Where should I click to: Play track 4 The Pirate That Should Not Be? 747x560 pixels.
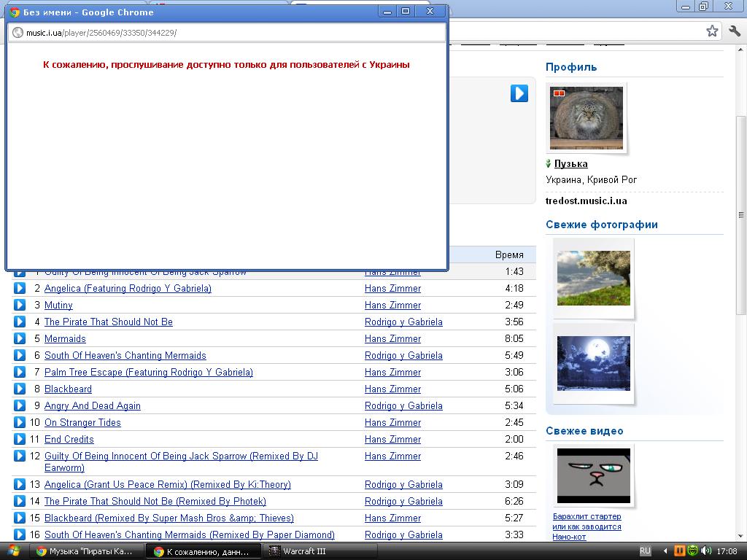[x=20, y=322]
